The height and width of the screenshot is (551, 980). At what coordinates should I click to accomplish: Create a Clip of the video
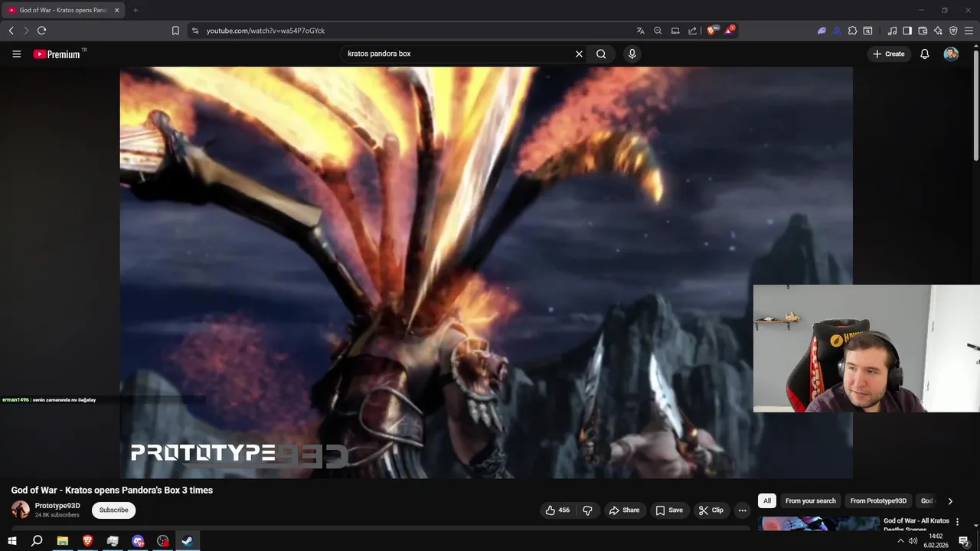[710, 510]
